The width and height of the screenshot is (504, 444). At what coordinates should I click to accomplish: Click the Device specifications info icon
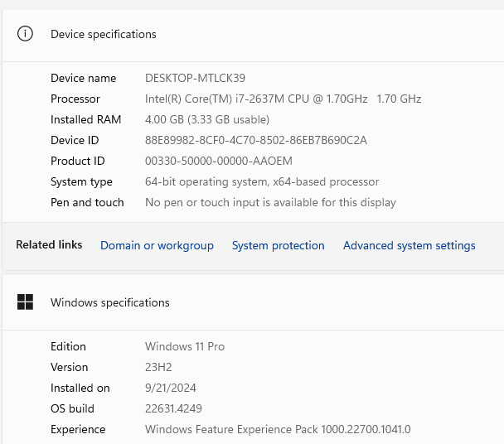pos(25,34)
